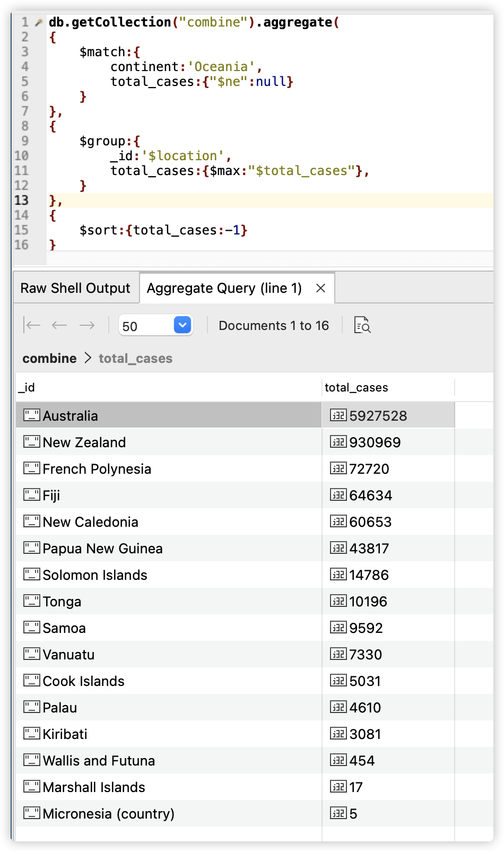The image size is (504, 852).
Task: Click number type icon beside 930969
Action: click(x=338, y=442)
